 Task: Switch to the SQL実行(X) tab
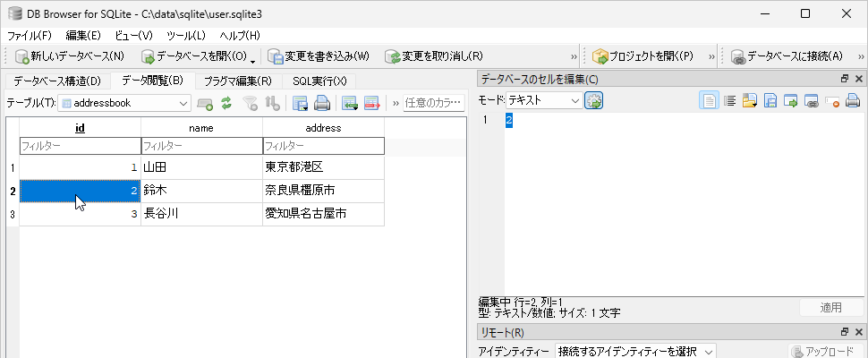point(319,81)
